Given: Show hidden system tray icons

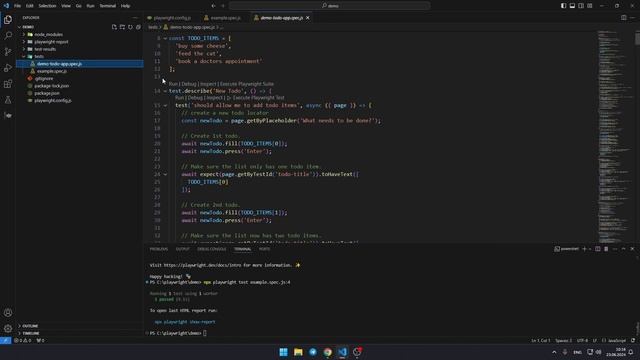Looking at the screenshot, I should point(554,352).
